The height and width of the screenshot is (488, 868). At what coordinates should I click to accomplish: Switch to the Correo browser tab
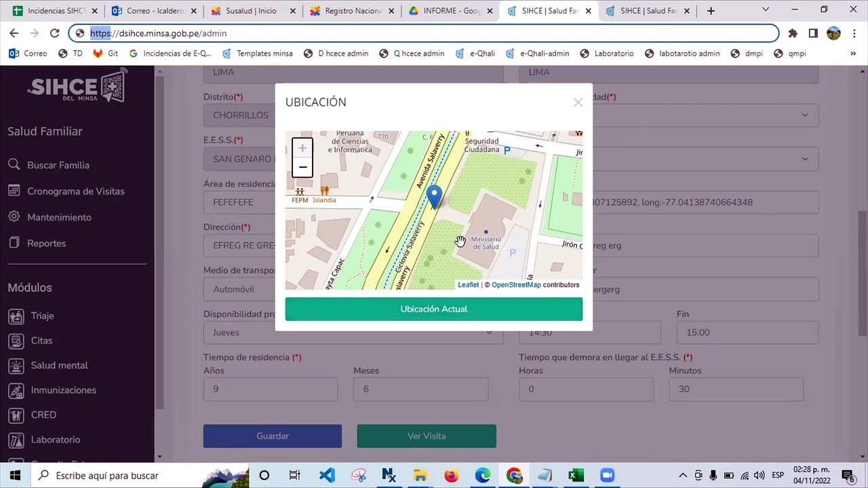point(154,11)
